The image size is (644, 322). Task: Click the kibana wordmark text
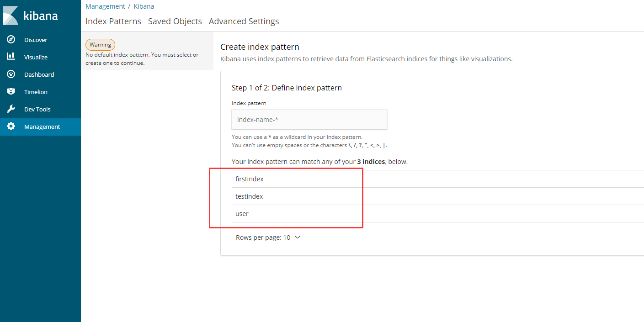[x=41, y=16]
